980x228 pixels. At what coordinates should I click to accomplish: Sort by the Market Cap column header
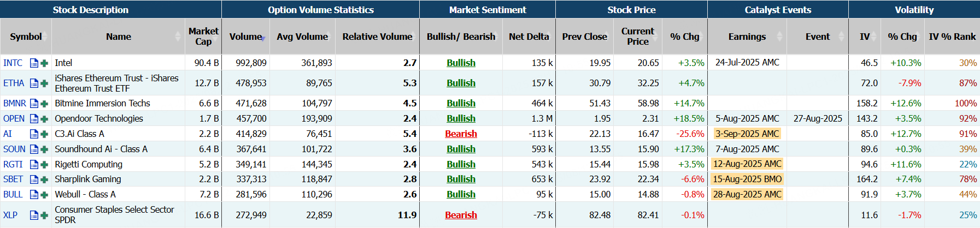click(203, 37)
